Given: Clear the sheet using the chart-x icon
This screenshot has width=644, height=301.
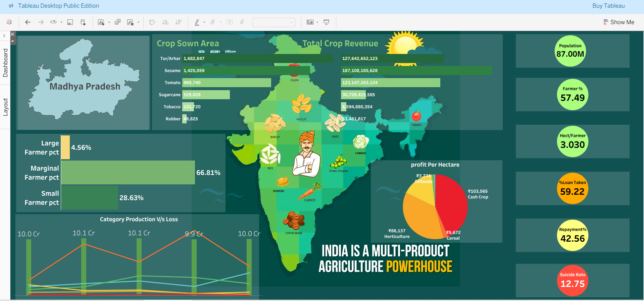Looking at the screenshot, I should (x=130, y=22).
